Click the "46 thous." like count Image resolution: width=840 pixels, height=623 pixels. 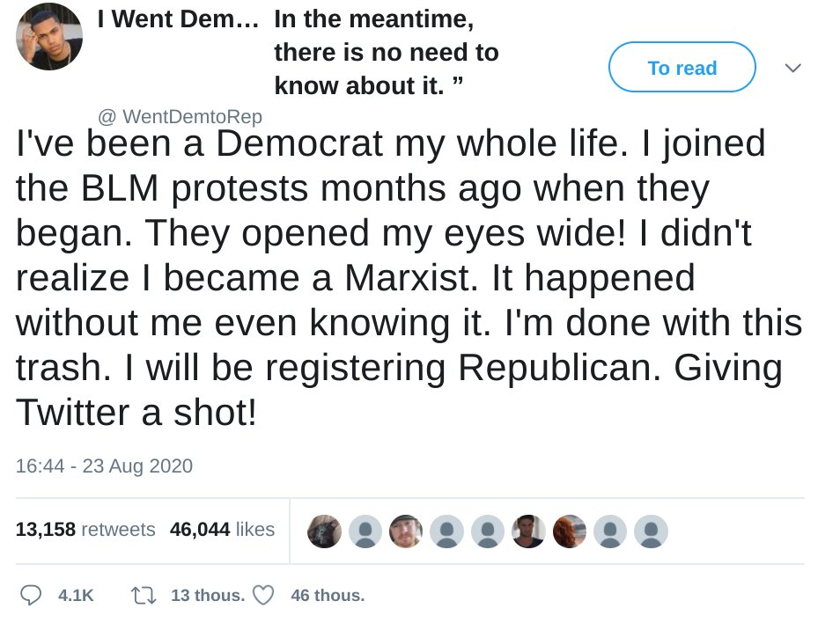(328, 596)
